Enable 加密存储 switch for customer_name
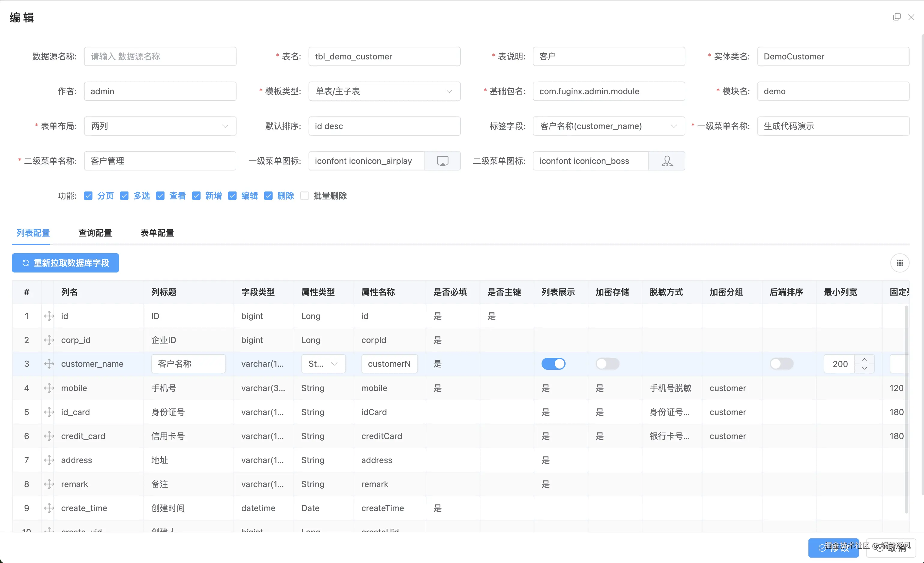The height and width of the screenshot is (563, 924). pyautogui.click(x=607, y=364)
